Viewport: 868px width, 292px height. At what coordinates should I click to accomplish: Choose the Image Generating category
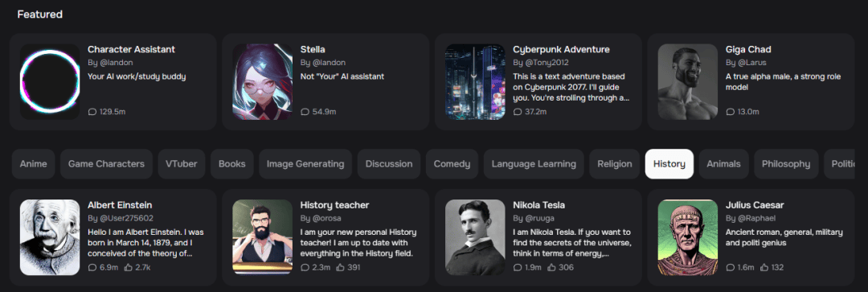point(305,164)
